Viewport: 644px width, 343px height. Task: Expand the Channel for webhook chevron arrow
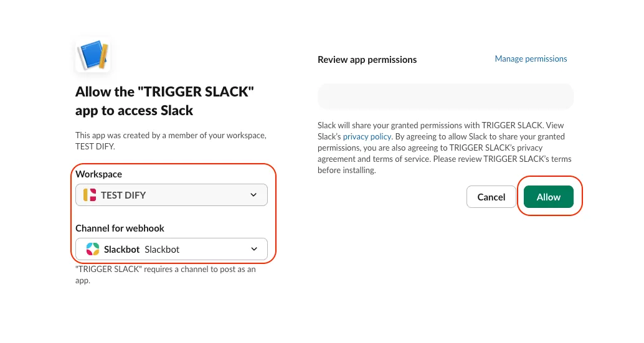click(254, 249)
